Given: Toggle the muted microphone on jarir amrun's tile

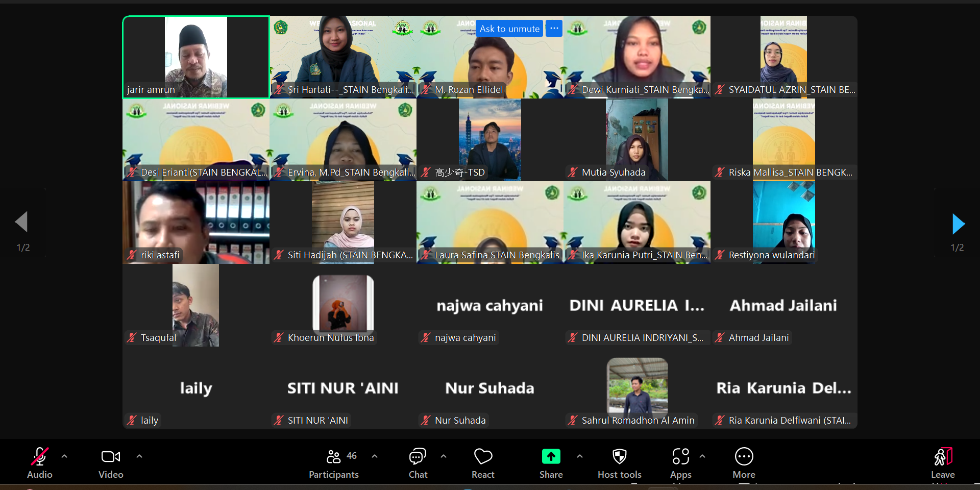Looking at the screenshot, I should 130,89.
